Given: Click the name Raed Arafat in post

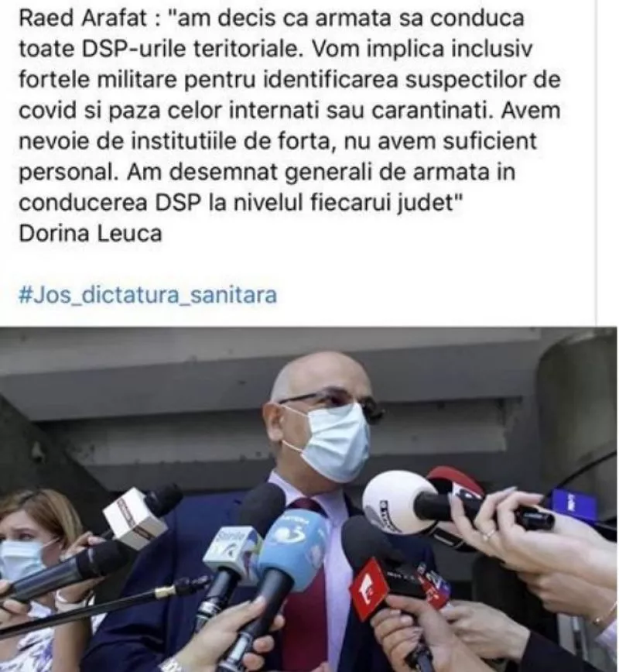Looking at the screenshot, I should coord(83,18).
